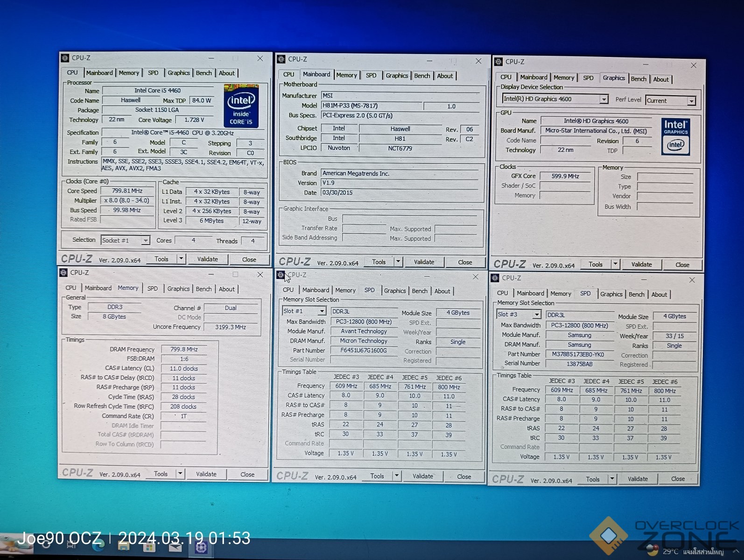744x560 pixels.
Task: Open the Slot #3 memory slot dropdown
Action: 537,315
